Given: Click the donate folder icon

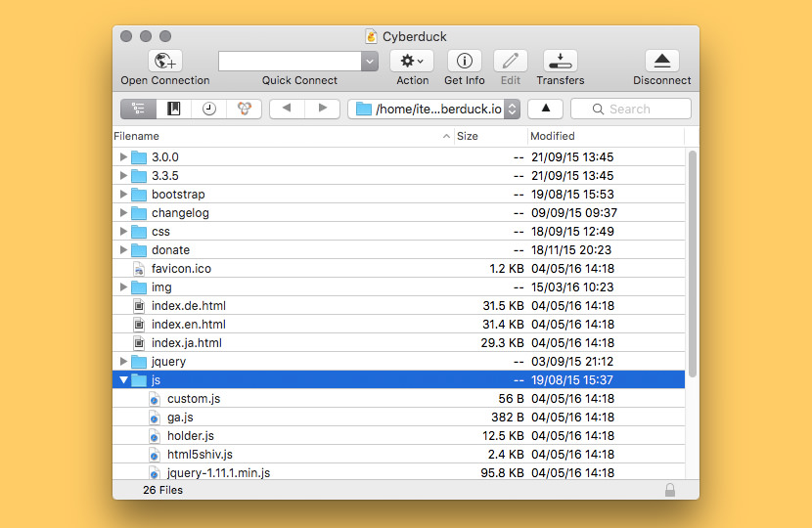Looking at the screenshot, I should (139, 250).
